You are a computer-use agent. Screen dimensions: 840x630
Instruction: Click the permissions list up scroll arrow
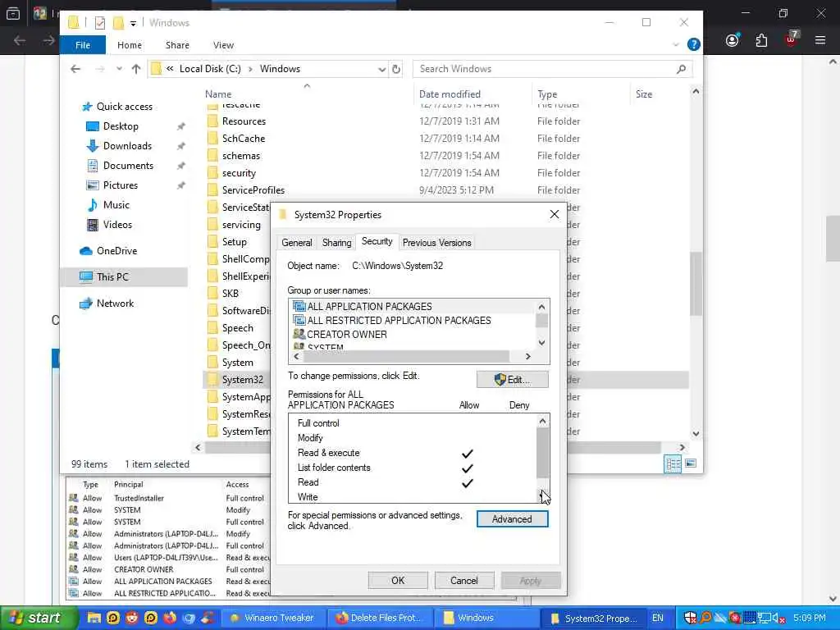(x=543, y=421)
